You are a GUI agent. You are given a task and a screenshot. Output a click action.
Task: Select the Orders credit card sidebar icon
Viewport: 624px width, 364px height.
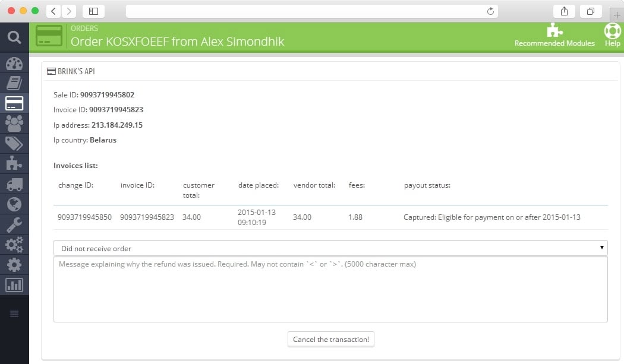click(x=14, y=103)
